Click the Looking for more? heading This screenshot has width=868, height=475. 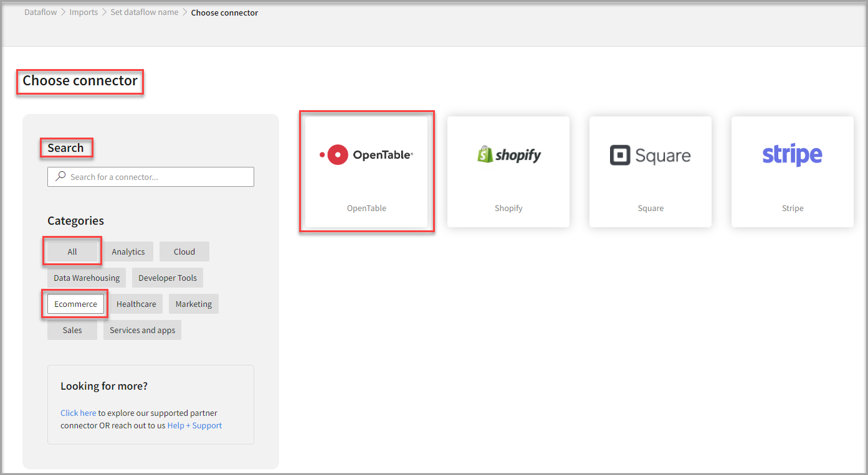click(x=104, y=386)
